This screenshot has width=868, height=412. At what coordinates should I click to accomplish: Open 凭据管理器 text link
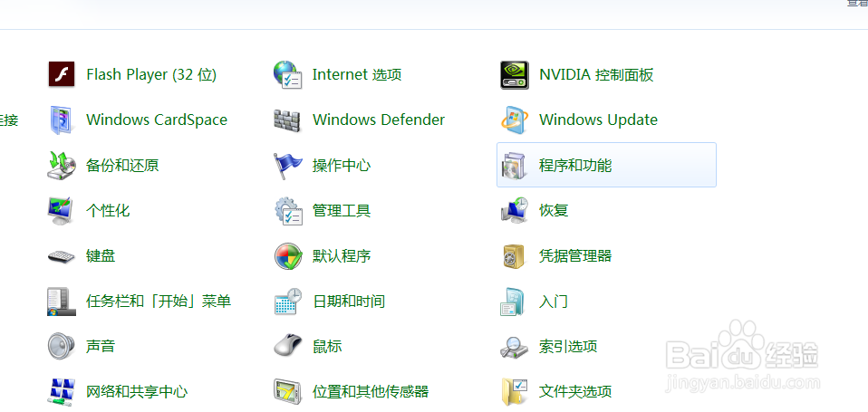[575, 256]
